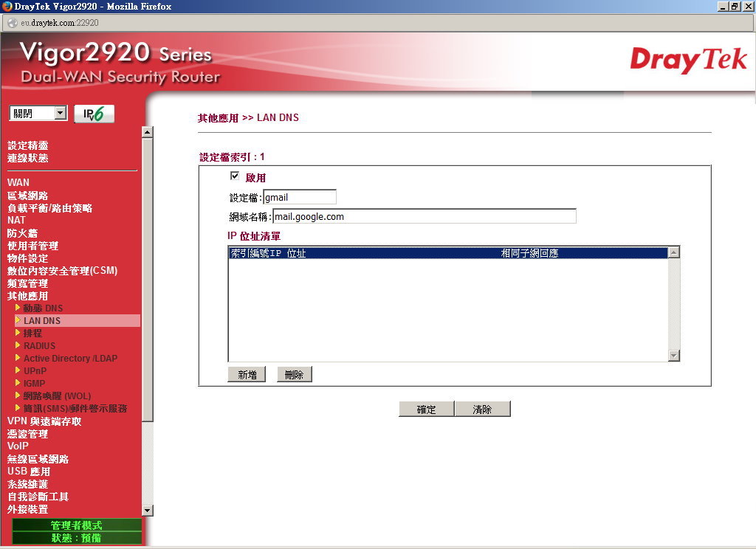Expand 負載平衡/路由策略 menu
756x549 pixels.
(x=49, y=208)
